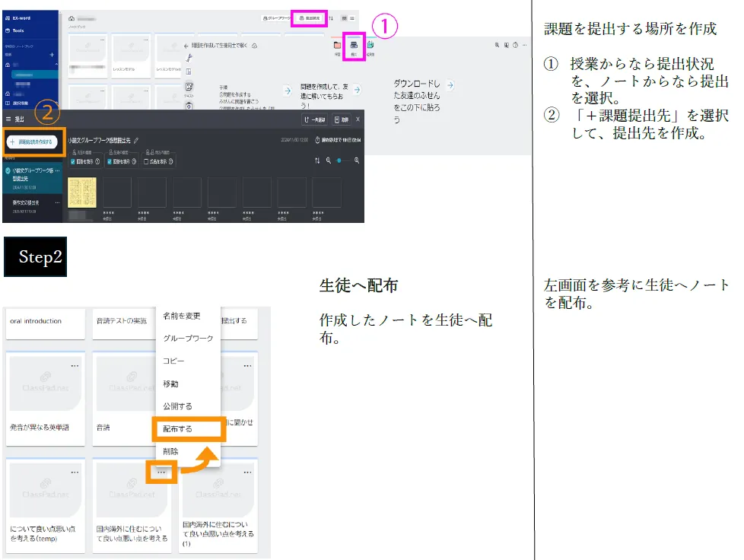The image size is (744, 560).
Task: Open three-dot menu on 発音が異なる英単語 card
Action: pyautogui.click(x=74, y=366)
